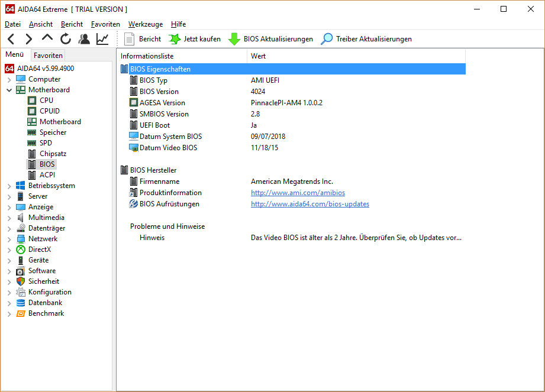The height and width of the screenshot is (392, 545).
Task: Open the Datei menu
Action: (12, 24)
